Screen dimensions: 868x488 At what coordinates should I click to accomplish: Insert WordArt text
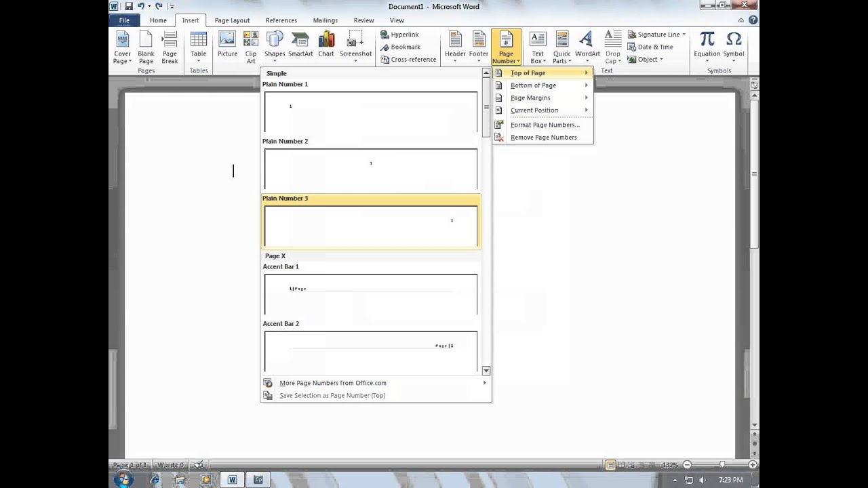click(x=587, y=47)
